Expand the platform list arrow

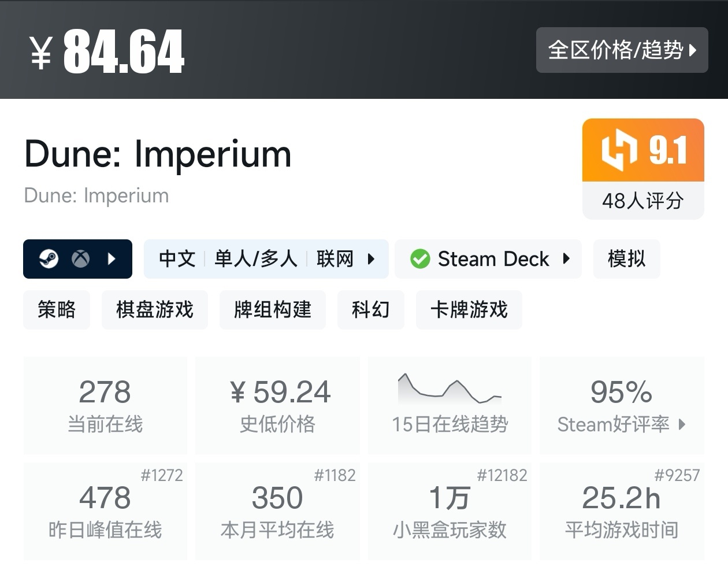pos(112,259)
